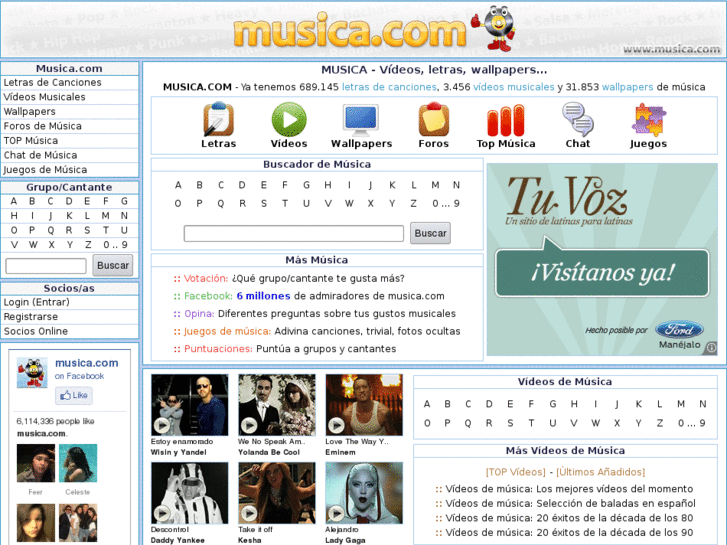Play the Alejandro video by Lady Gaga

(364, 493)
